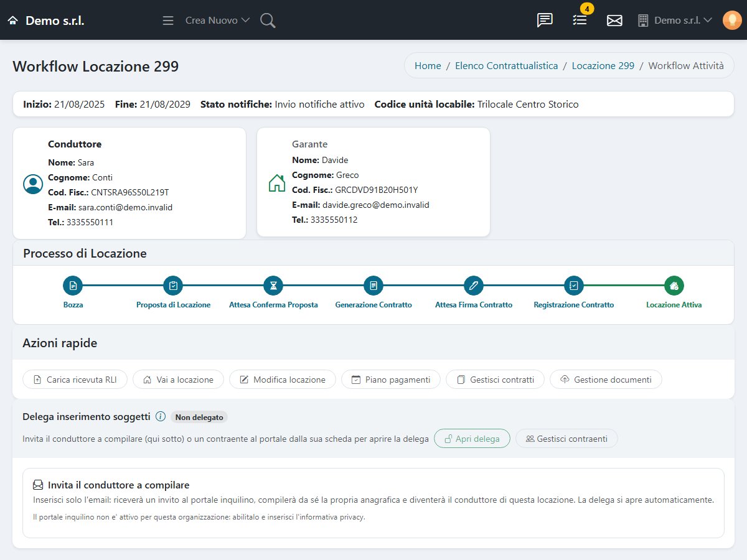
Task: Click the Locazione Attiva step icon
Action: tap(674, 286)
